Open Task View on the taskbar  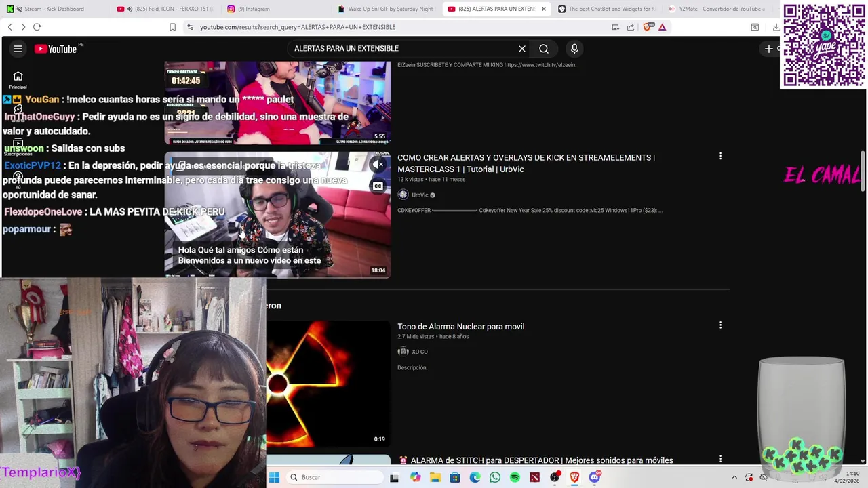pyautogui.click(x=395, y=477)
